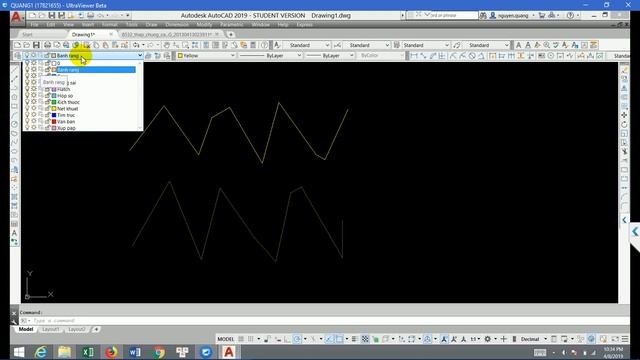This screenshot has height=360, width=640.
Task: Freeze the Tim truc layer
Action: (34, 115)
